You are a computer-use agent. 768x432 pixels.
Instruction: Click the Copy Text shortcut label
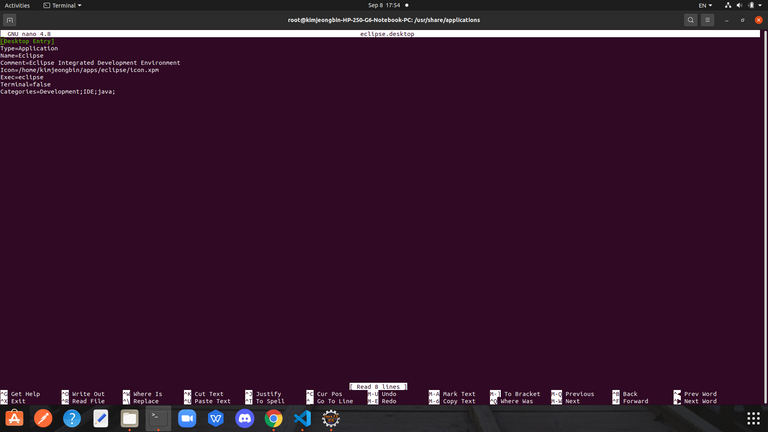(x=459, y=401)
